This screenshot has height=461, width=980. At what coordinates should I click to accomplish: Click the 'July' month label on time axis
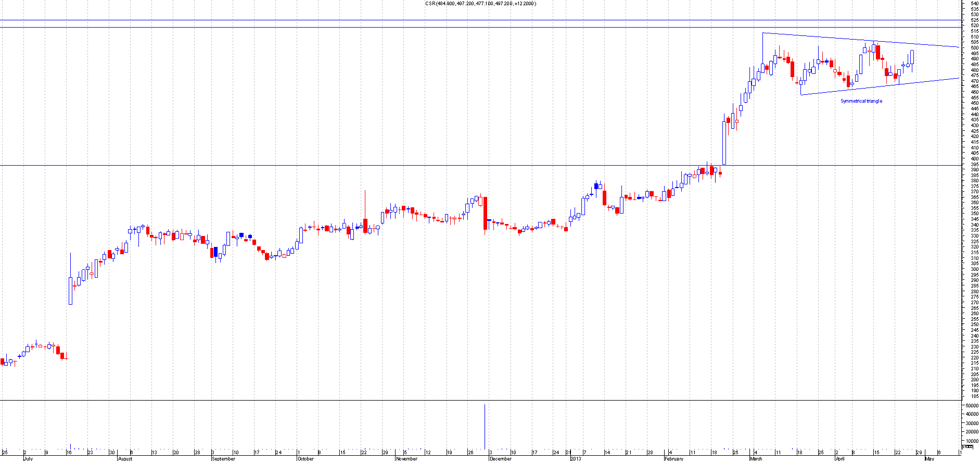(28, 458)
